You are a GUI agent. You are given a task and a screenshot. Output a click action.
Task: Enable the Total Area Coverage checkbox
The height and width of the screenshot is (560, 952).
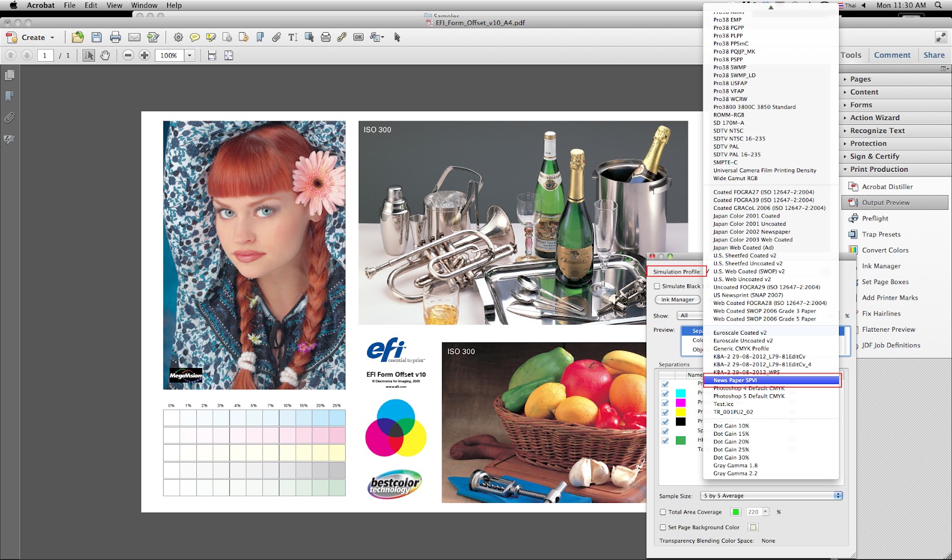[663, 511]
